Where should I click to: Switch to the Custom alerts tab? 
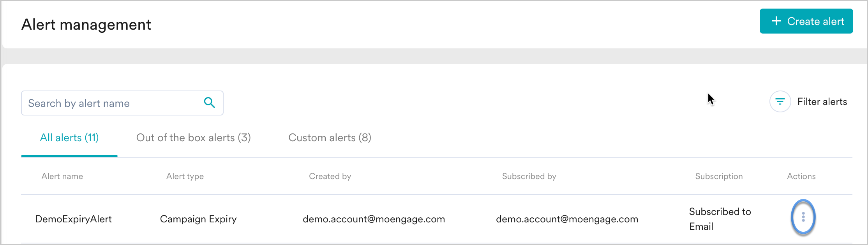[x=330, y=137]
